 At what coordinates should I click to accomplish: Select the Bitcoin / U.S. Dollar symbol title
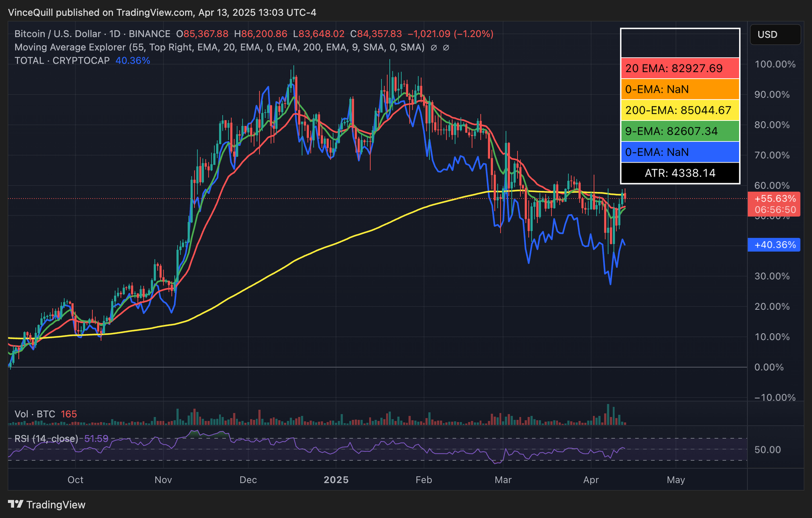[x=57, y=34]
